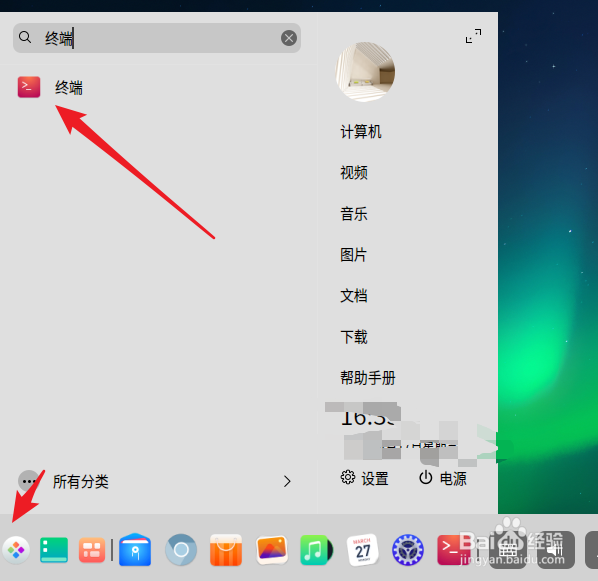598x581 pixels.
Task: Open the 电源 power menu label
Action: (453, 478)
